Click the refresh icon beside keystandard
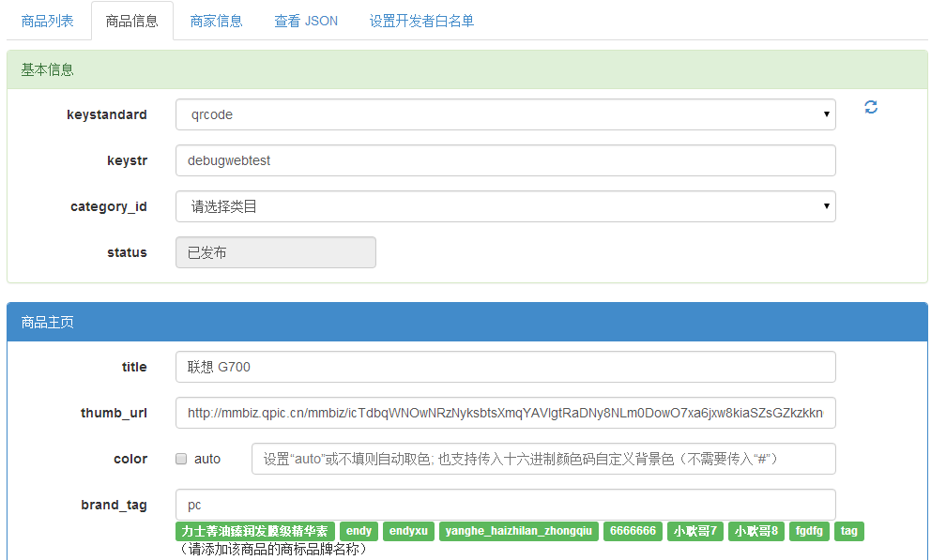The image size is (931, 560). [x=871, y=107]
